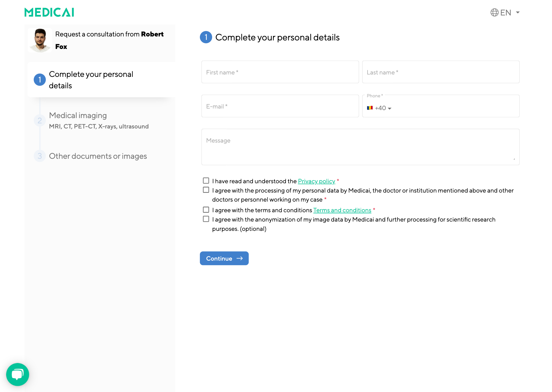The height and width of the screenshot is (392, 552).
Task: Click the MEDICAI logo
Action: pos(49,12)
